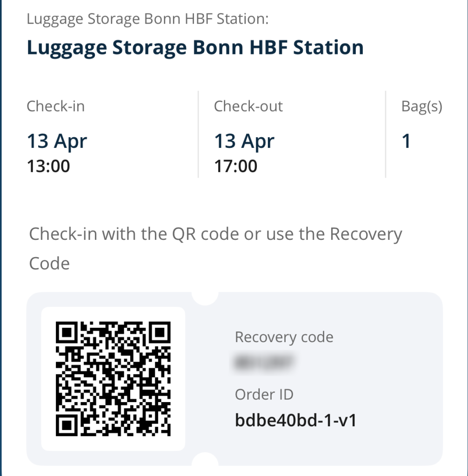
Task: Click the divider before the Bag(s) column
Action: point(386,134)
